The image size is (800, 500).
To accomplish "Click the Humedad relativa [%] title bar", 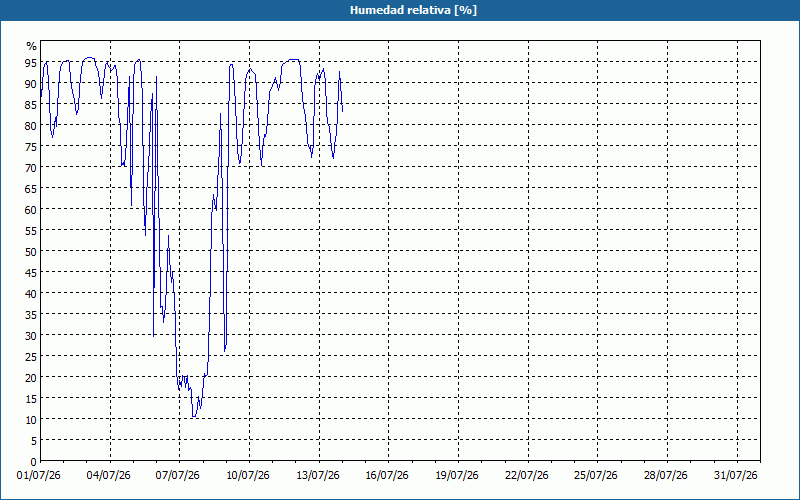I will (400, 10).
